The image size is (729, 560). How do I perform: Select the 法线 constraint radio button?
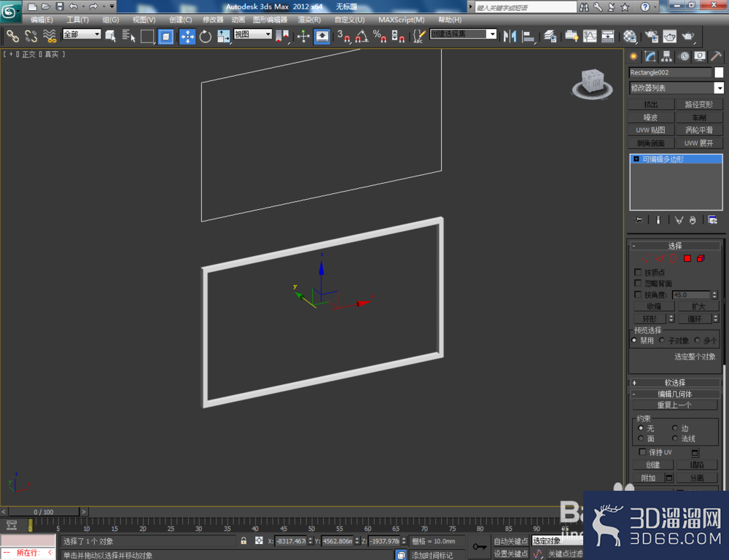(x=674, y=439)
